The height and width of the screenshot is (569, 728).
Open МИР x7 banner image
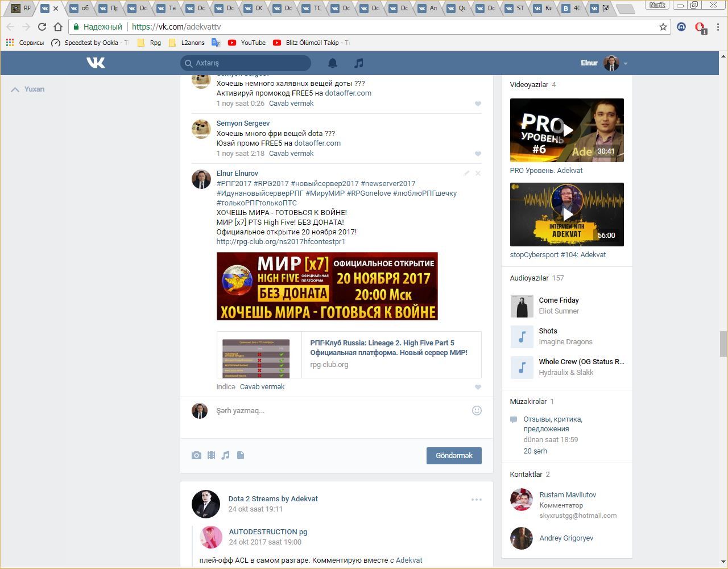click(327, 286)
